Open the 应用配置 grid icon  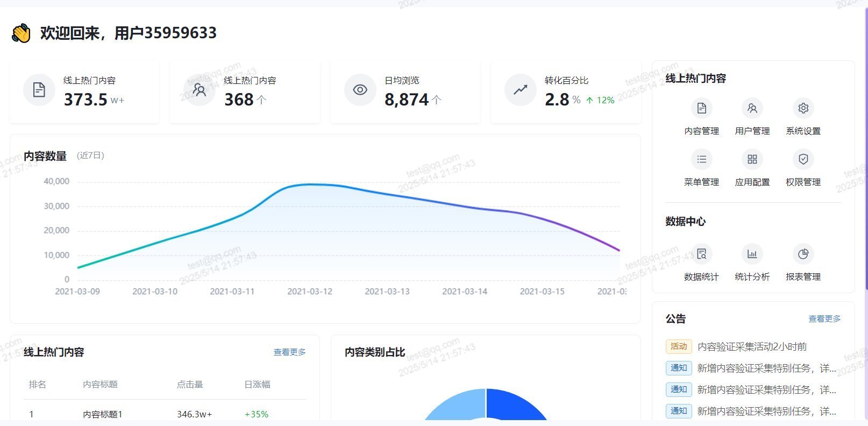pyautogui.click(x=752, y=160)
